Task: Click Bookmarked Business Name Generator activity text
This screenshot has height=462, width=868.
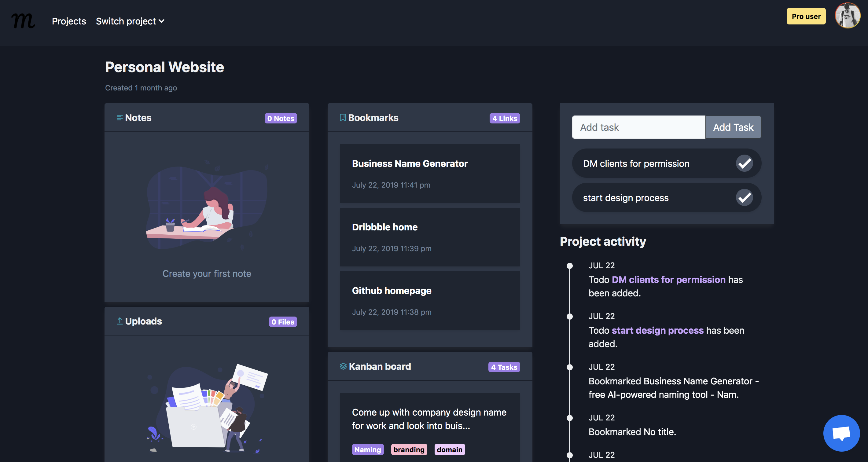Action: (x=674, y=387)
